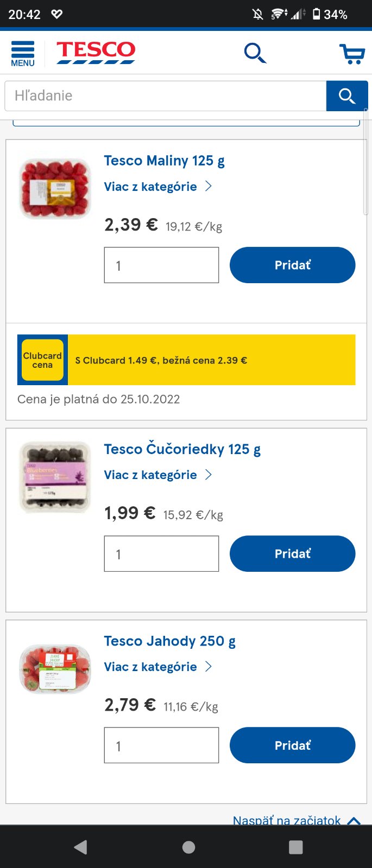
Task: Tap the Android back navigation button
Action: (x=81, y=847)
